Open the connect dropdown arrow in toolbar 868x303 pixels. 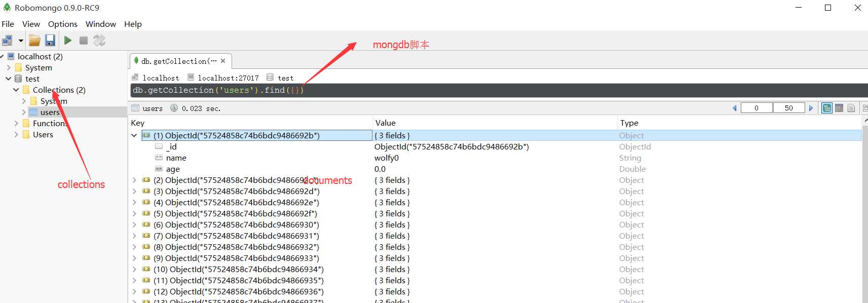click(x=21, y=41)
